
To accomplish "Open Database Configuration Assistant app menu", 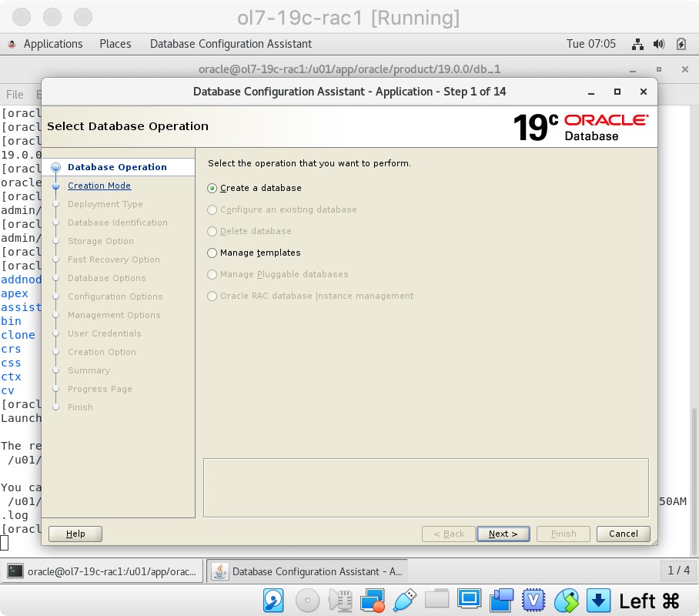I will tap(230, 44).
